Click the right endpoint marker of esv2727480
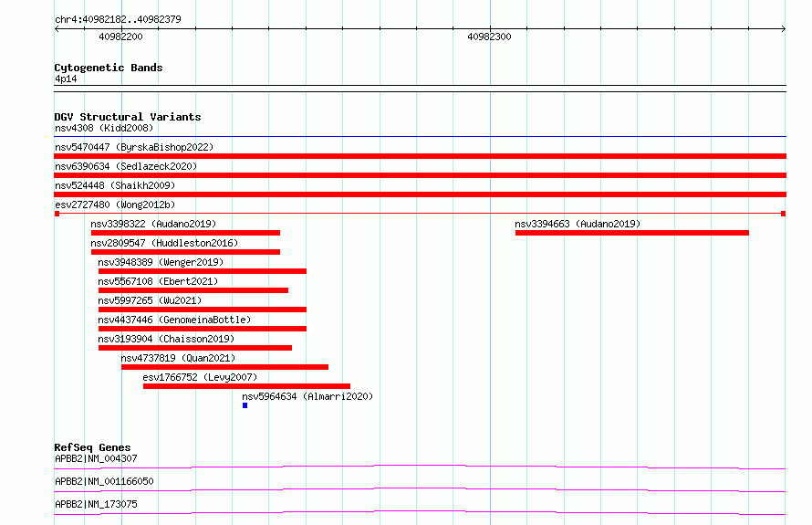The height and width of the screenshot is (525, 812). [x=784, y=214]
